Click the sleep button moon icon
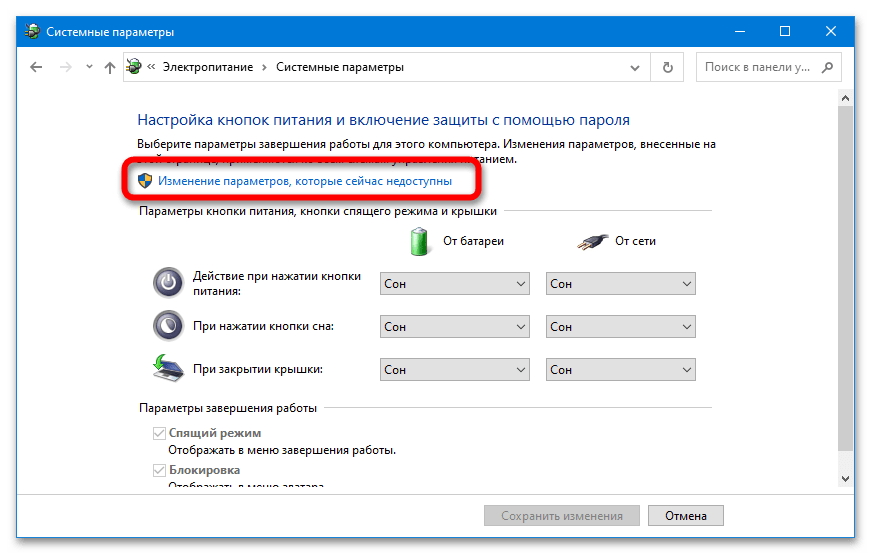Image resolution: width=871 pixels, height=554 pixels. pos(168,326)
